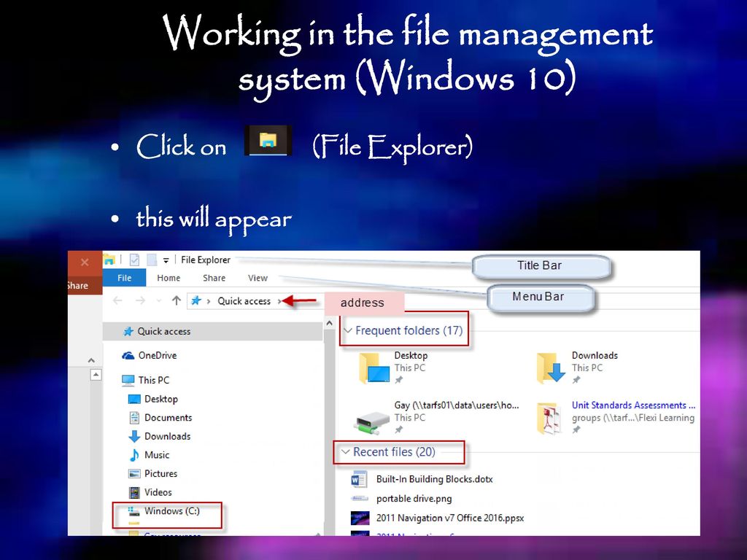
Task: Switch to the Home ribbon tab
Action: [169, 278]
